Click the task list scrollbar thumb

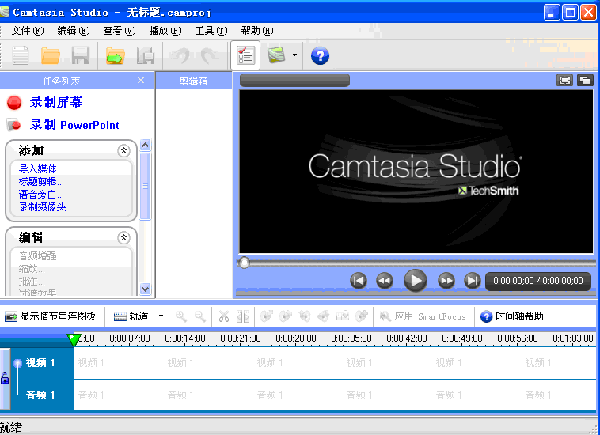(x=145, y=186)
